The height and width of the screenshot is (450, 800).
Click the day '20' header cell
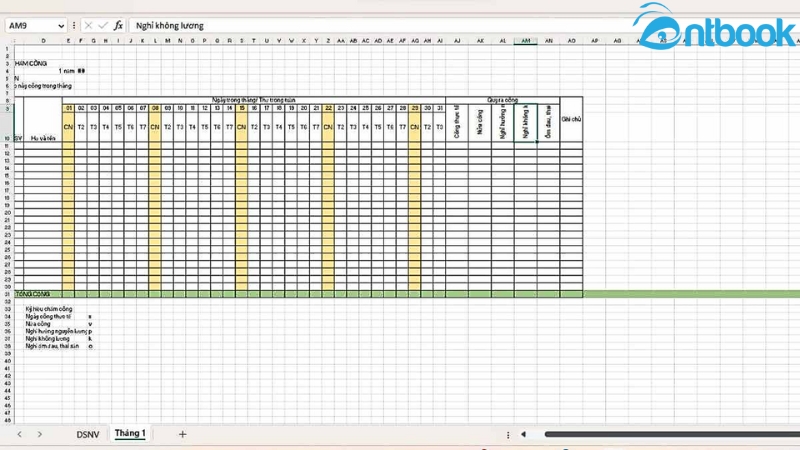(x=304, y=108)
